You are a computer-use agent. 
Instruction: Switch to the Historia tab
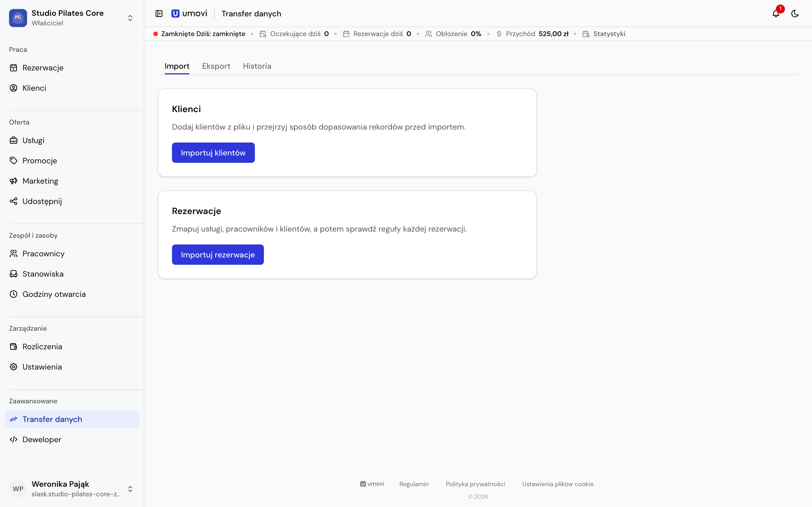pyautogui.click(x=257, y=66)
